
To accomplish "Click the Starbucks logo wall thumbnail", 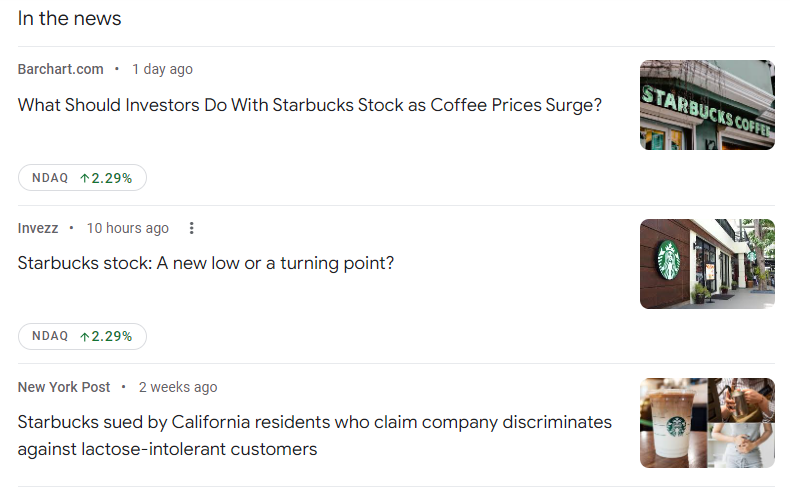I will [x=707, y=264].
